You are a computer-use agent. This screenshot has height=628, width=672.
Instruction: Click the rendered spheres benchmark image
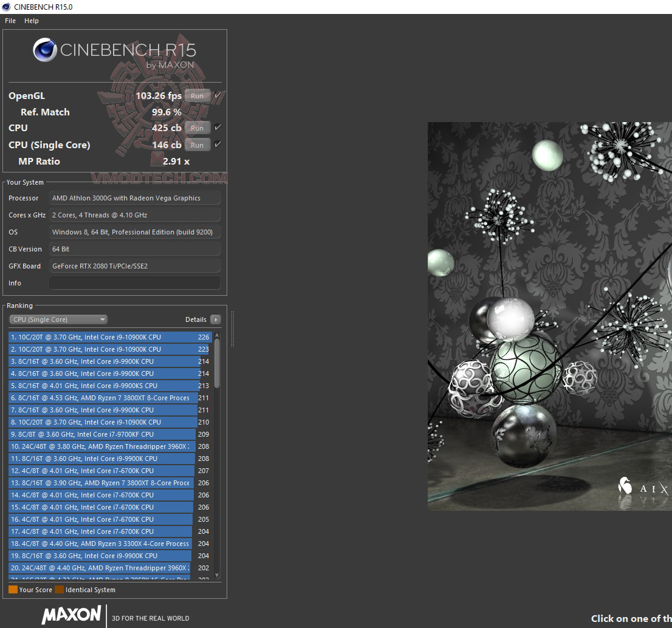pos(549,316)
